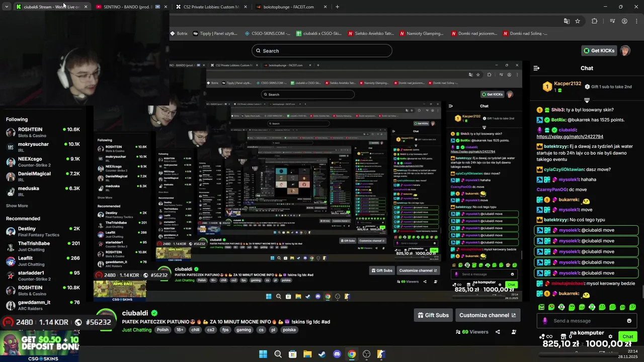Collapse the chat panel with the arrow icon
Image resolution: width=644 pixels, height=362 pixels.
(x=536, y=68)
